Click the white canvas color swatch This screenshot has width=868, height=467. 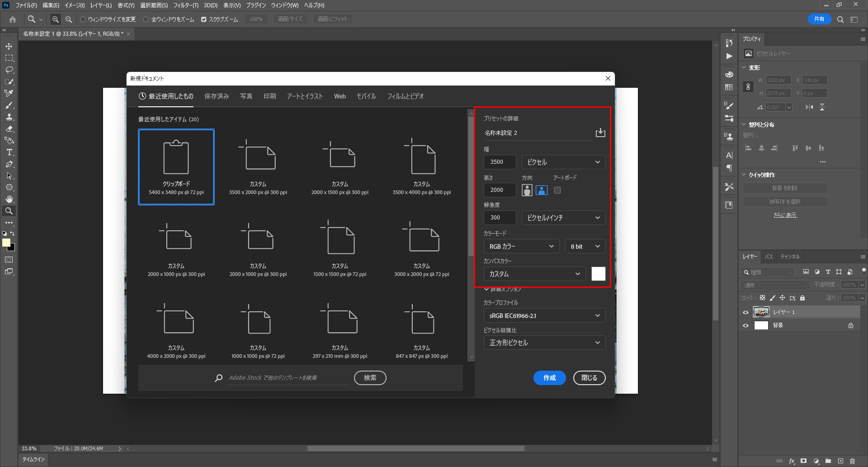(598, 274)
